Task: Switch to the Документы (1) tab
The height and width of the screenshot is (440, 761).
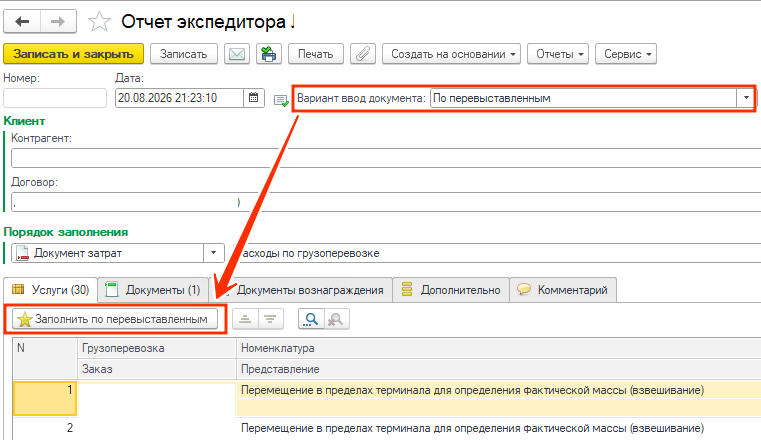Action: pyautogui.click(x=153, y=290)
